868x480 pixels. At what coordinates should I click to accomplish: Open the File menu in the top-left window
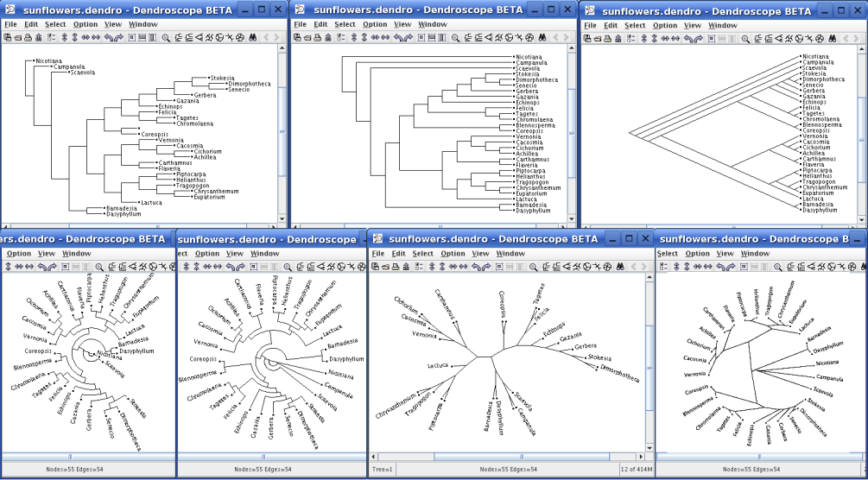pyautogui.click(x=10, y=24)
